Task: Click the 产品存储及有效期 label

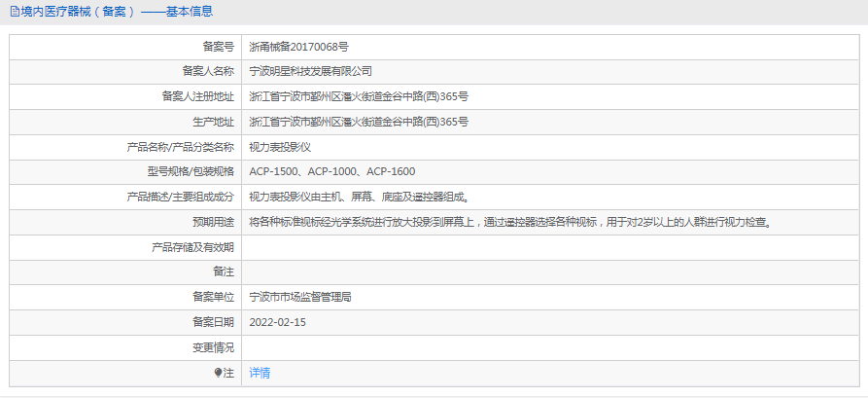Action: 192,247
